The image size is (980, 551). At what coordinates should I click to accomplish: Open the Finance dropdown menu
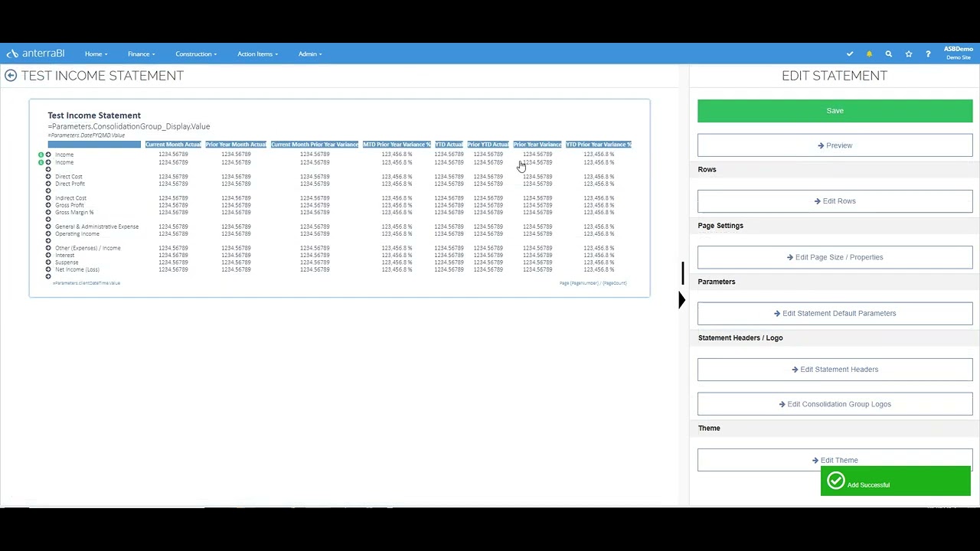coord(141,54)
